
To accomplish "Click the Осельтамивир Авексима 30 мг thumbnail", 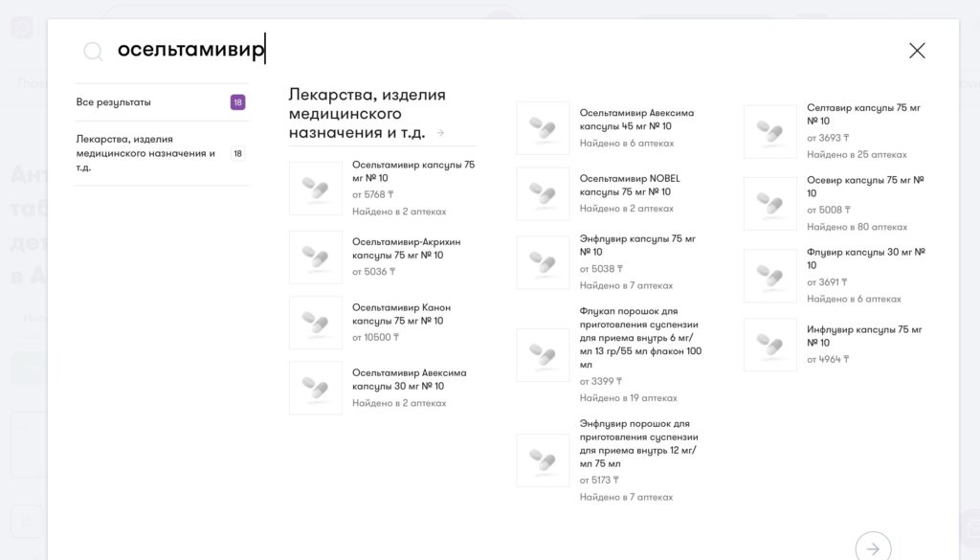I will tap(316, 388).
